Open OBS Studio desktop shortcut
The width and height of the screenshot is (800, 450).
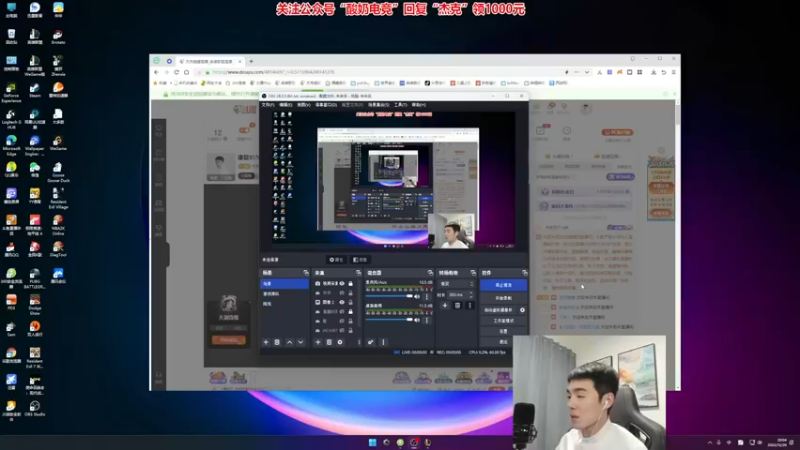point(35,409)
